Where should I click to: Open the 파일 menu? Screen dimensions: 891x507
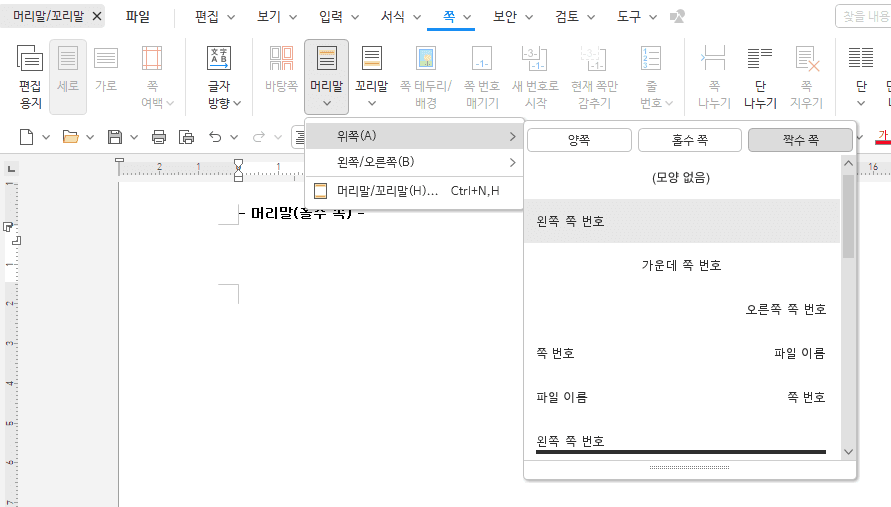[x=138, y=16]
